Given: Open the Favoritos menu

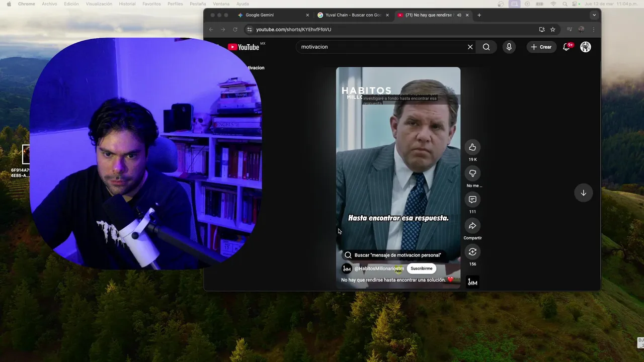Looking at the screenshot, I should click(x=151, y=4).
